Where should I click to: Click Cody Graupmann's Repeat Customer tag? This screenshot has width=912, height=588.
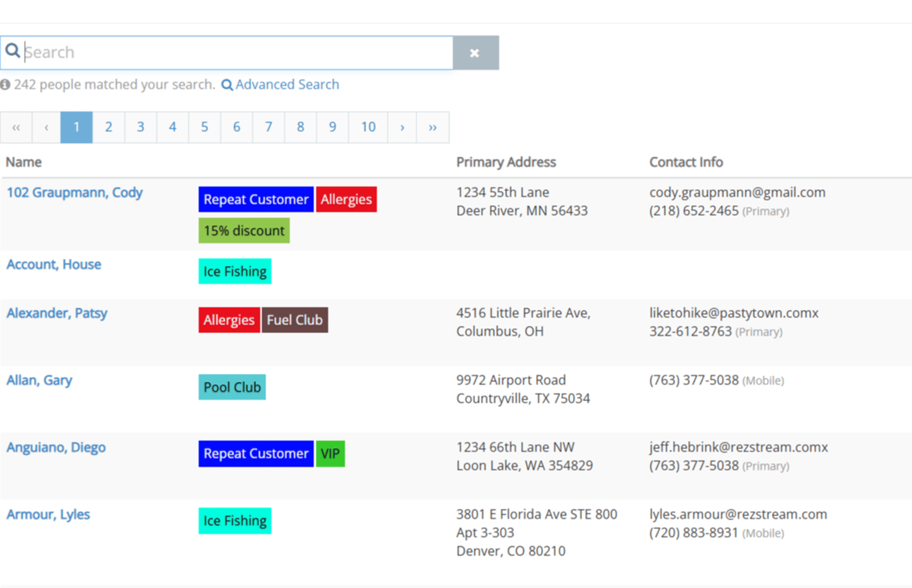256,199
